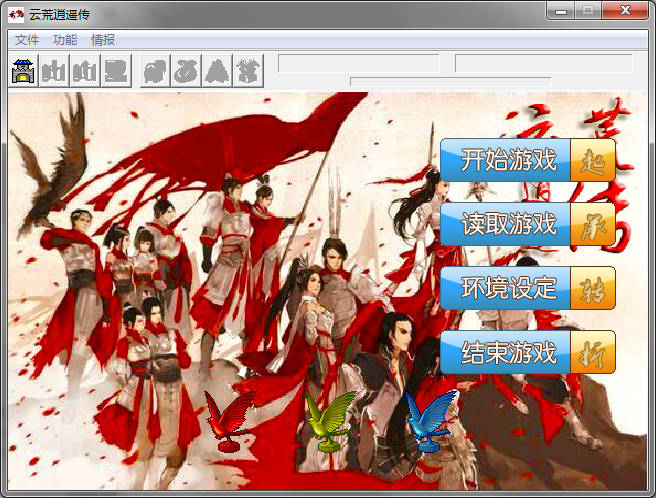This screenshot has height=498, width=656.
Task: Click the grayed skyline icon beside the computer icon
Action: pyautogui.click(x=85, y=71)
